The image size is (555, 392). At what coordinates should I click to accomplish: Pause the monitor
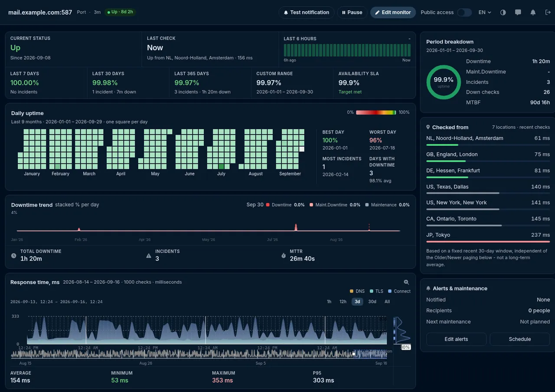click(352, 13)
